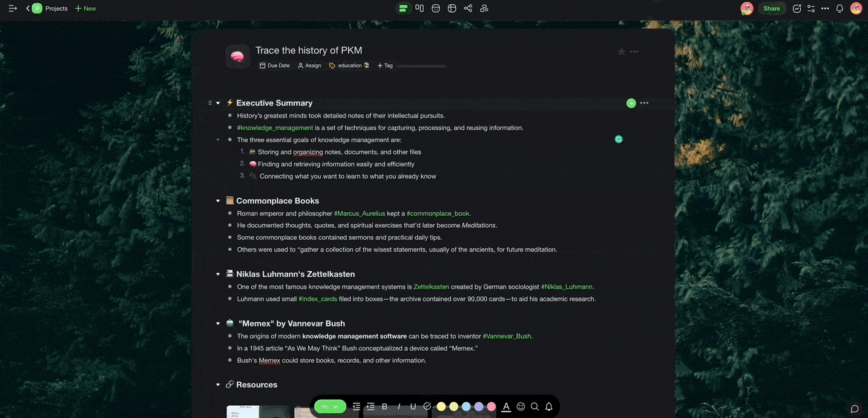Viewport: 868px width, 418px height.
Task: Open notifications via the bell icon
Action: (x=841, y=8)
